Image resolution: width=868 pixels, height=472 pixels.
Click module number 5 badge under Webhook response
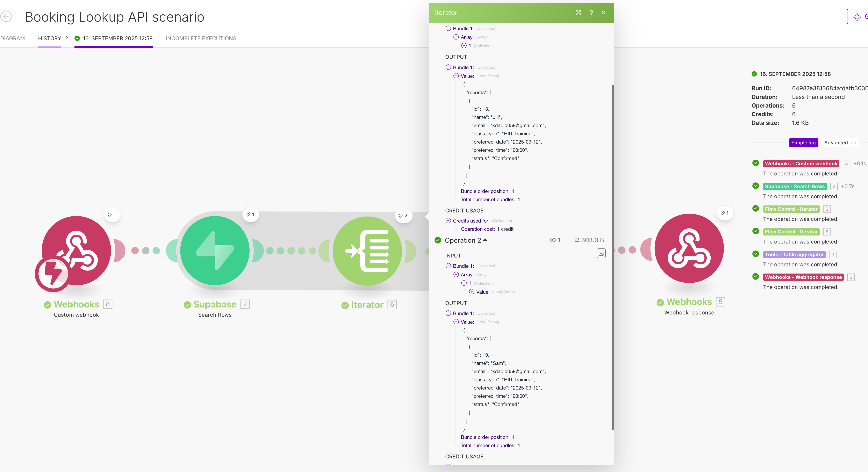(720, 302)
